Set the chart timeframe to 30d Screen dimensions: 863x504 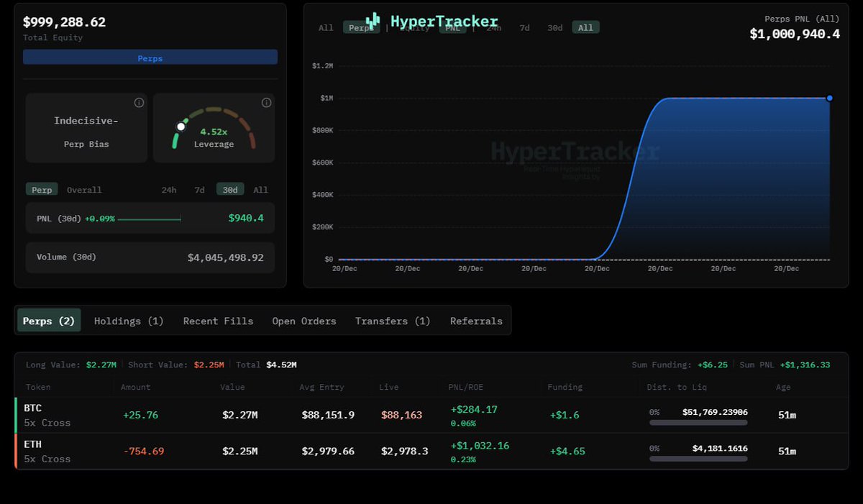(554, 27)
